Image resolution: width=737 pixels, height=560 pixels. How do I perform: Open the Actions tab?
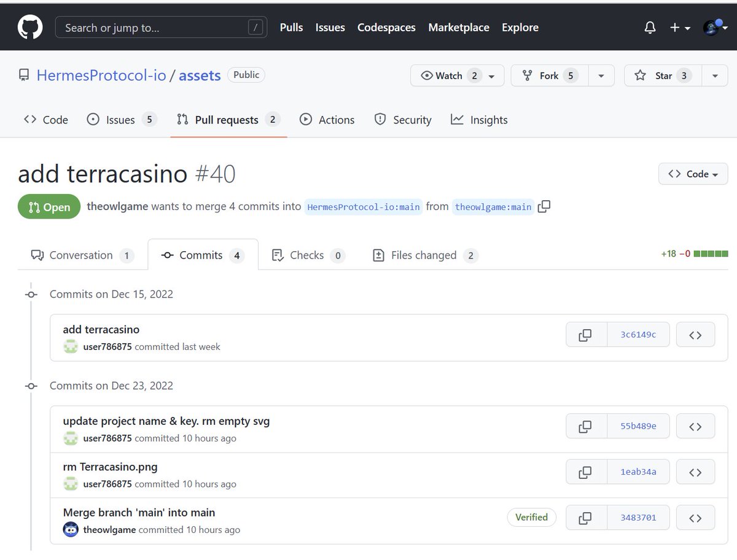point(327,120)
